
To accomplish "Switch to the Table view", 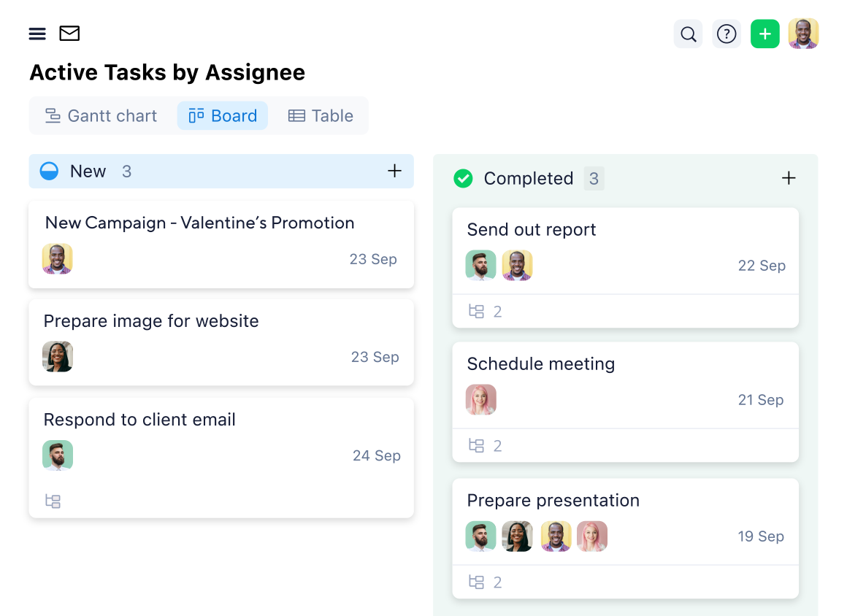I will pos(321,115).
